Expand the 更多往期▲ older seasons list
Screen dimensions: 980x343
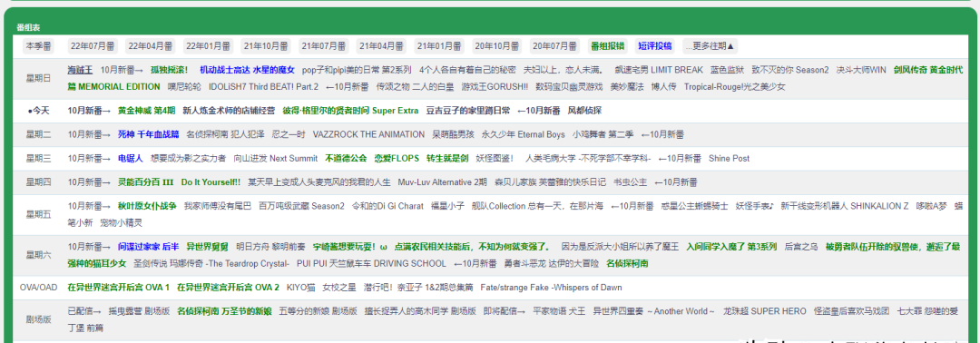click(710, 46)
